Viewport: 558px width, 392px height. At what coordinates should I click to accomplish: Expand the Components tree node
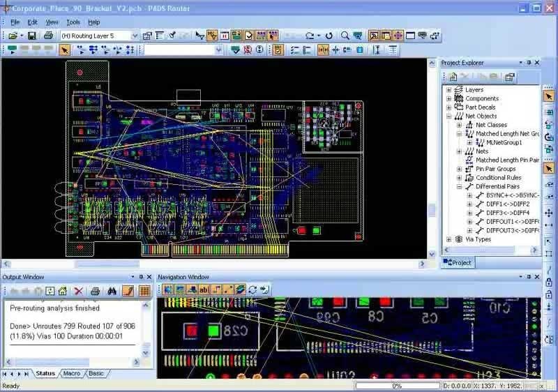point(448,98)
